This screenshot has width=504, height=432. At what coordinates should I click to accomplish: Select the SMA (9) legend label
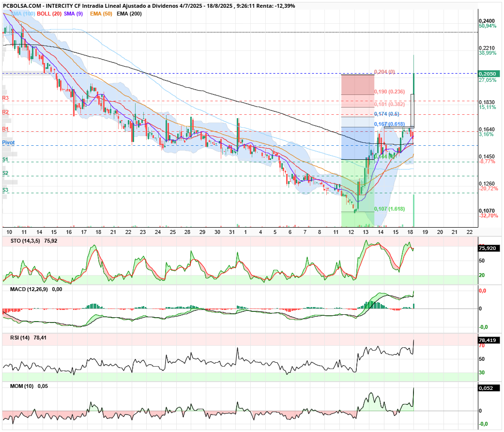pyautogui.click(x=73, y=14)
